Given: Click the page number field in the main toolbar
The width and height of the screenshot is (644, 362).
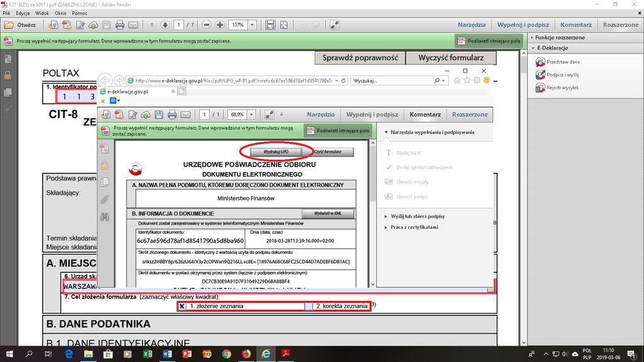Looking at the screenshot, I should (x=179, y=25).
